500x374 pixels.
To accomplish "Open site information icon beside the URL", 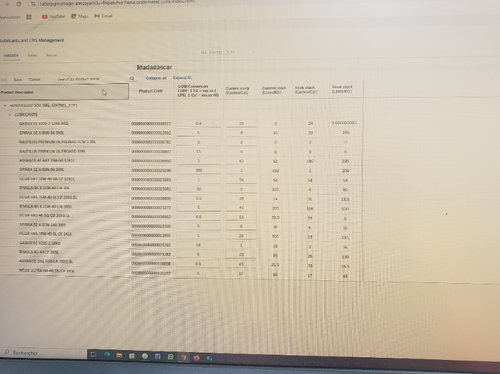I will 32,4.
